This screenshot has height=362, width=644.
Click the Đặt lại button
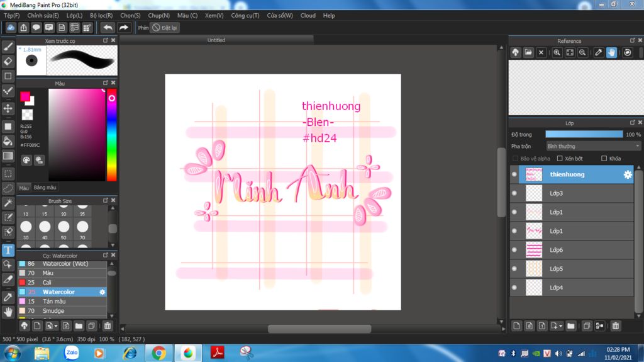(x=165, y=28)
